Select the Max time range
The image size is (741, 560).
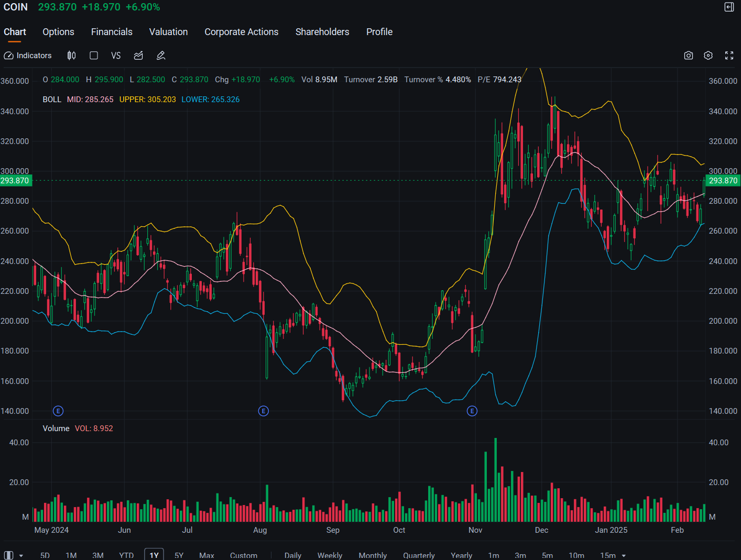pos(206,555)
